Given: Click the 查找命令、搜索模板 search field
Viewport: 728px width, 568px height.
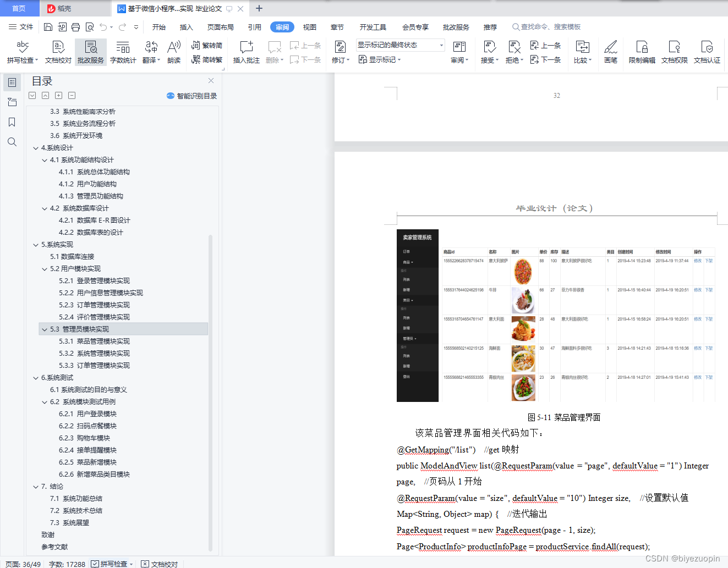Looking at the screenshot, I should 546,27.
